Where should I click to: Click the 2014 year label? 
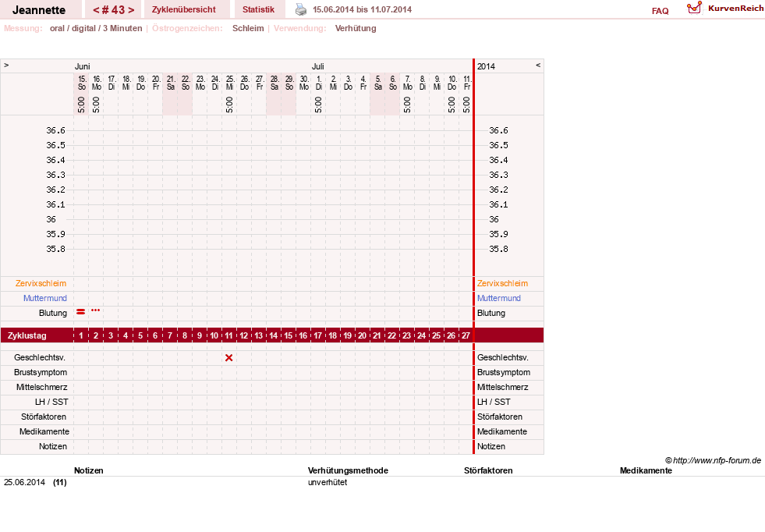tap(486, 66)
